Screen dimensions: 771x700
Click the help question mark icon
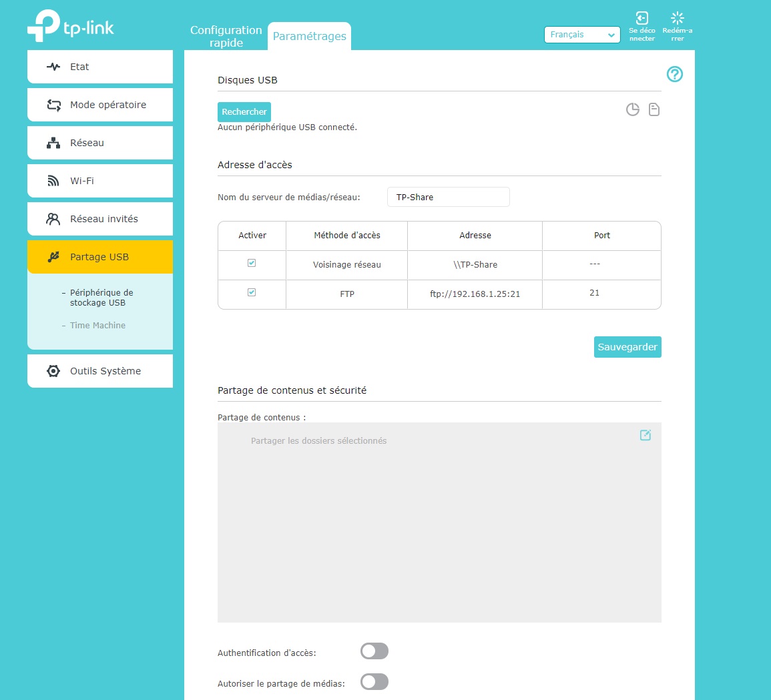coord(675,74)
